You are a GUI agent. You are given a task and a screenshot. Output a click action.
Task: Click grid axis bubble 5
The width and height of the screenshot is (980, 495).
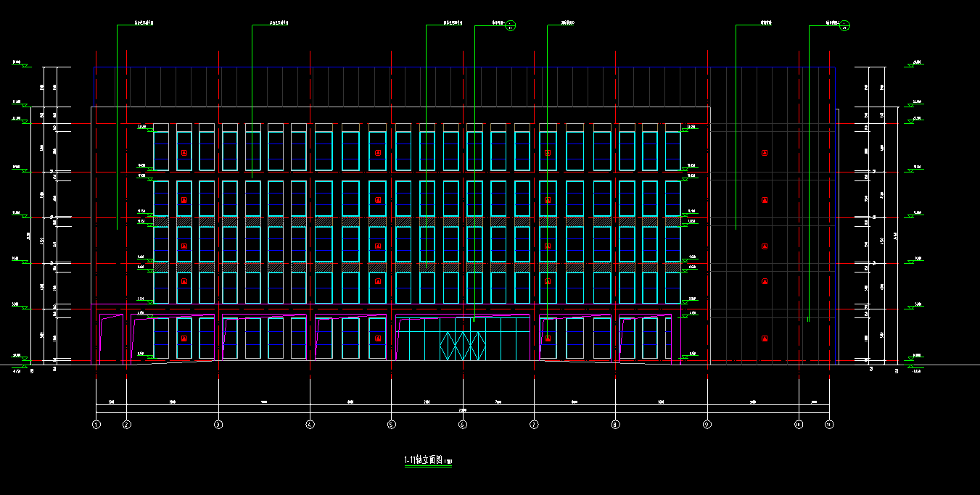click(391, 425)
